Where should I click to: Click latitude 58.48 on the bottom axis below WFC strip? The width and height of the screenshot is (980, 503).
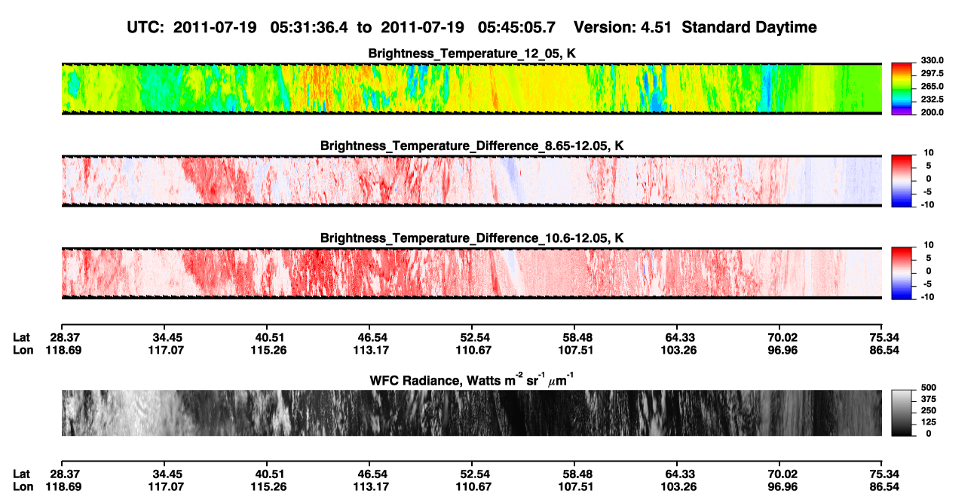pos(578,474)
